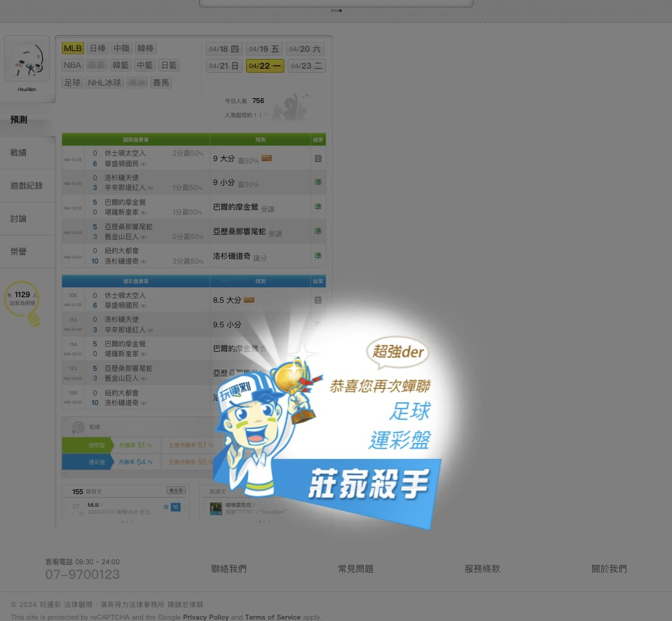Switch to the 中職 league tab
The height and width of the screenshot is (621, 672).
pyautogui.click(x=122, y=48)
